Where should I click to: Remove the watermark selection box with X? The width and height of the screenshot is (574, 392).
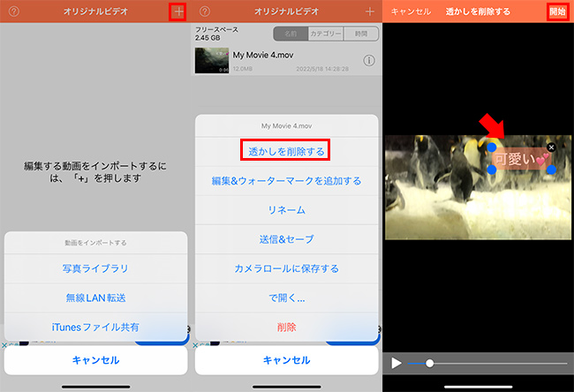click(551, 147)
